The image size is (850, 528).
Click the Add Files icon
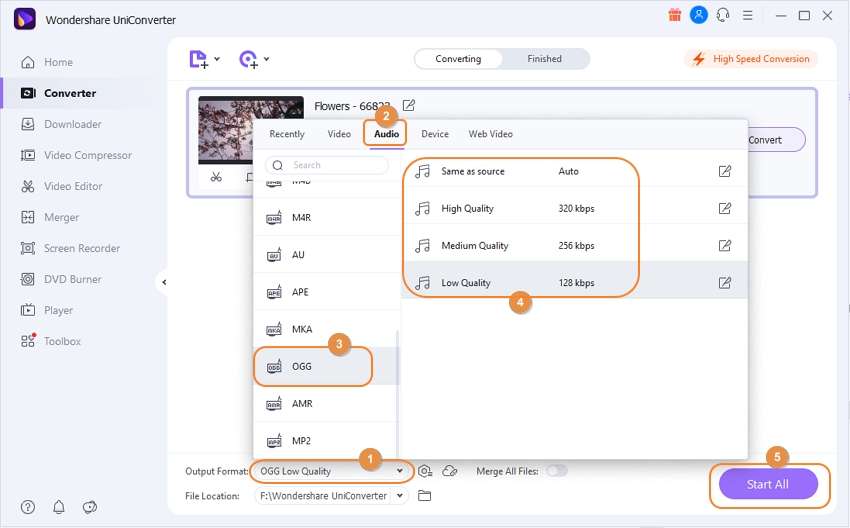click(x=198, y=59)
